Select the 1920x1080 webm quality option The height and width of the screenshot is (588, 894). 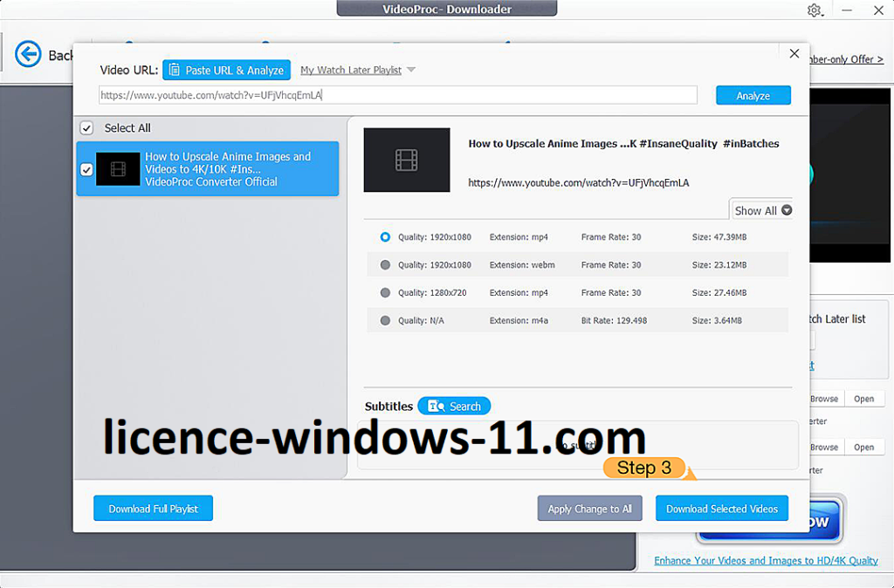point(385,265)
